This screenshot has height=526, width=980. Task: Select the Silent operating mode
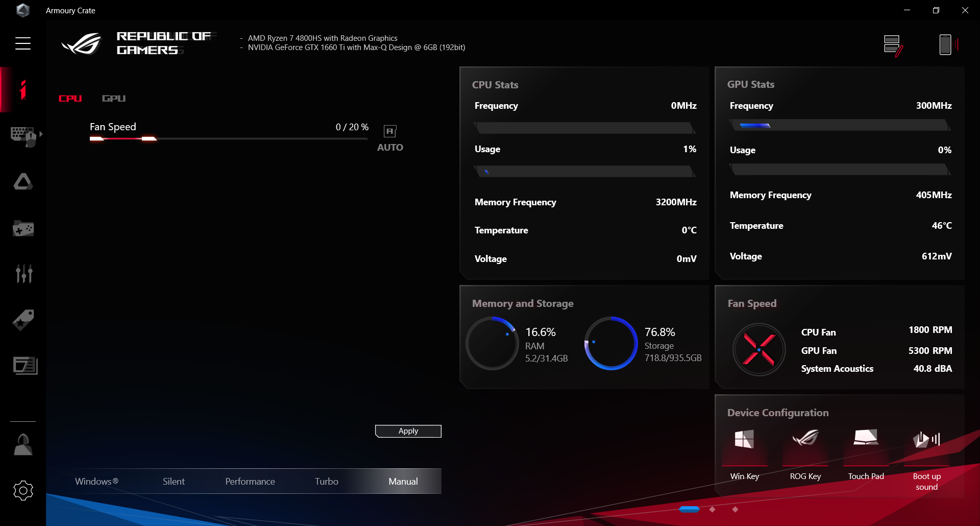pyautogui.click(x=174, y=482)
